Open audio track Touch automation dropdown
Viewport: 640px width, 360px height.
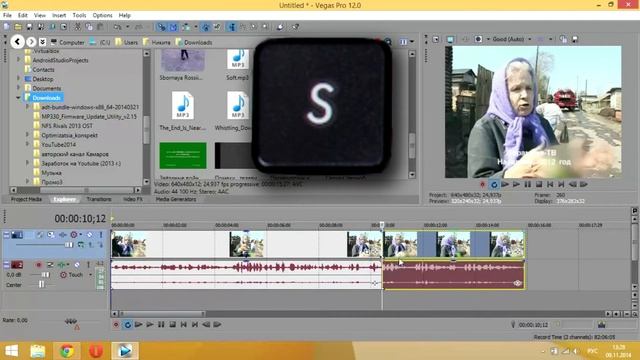point(91,275)
